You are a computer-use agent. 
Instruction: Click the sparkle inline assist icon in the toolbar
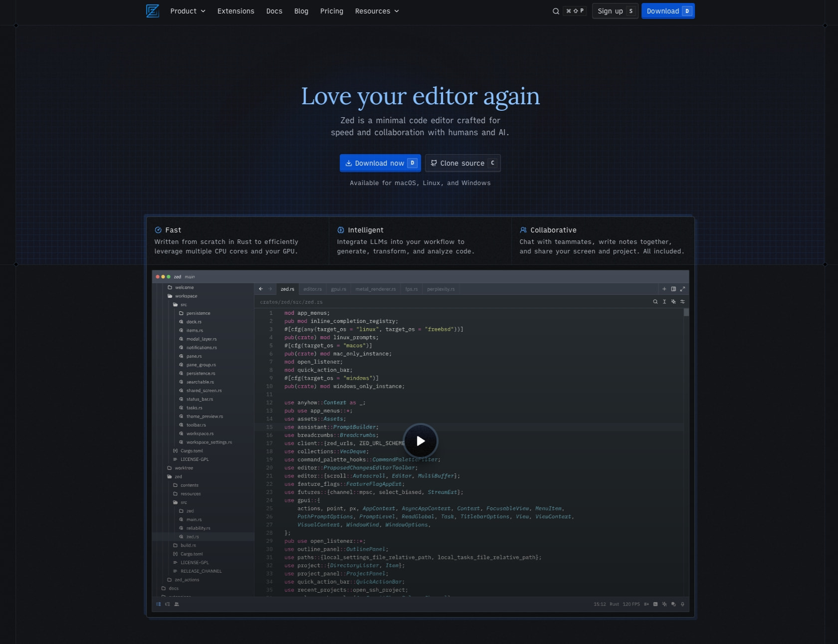coord(673,302)
